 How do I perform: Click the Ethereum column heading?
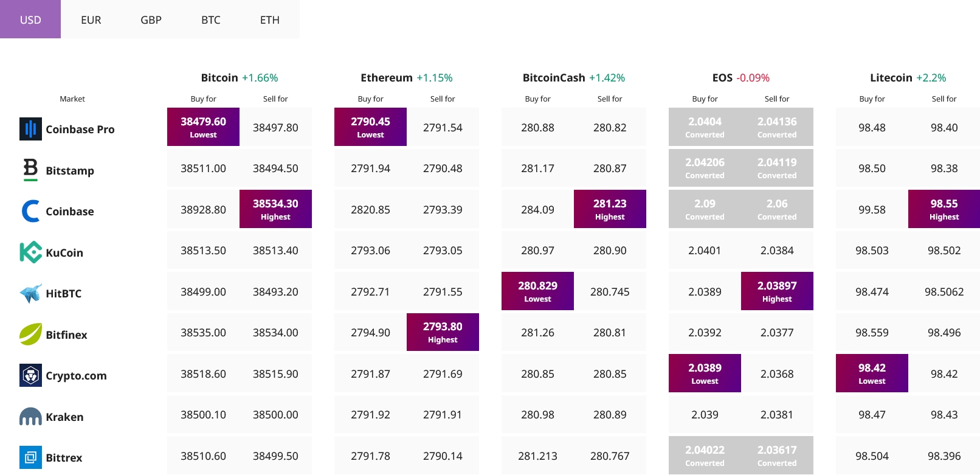(387, 78)
